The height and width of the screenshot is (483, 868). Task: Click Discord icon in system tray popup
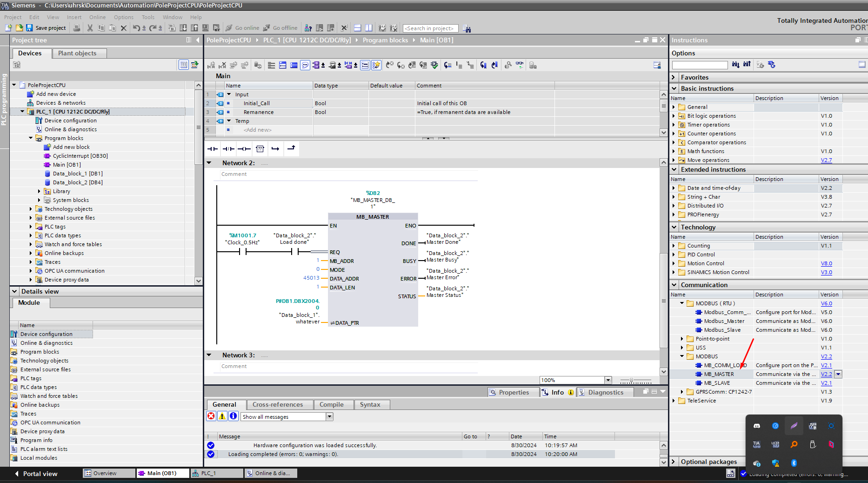click(757, 426)
